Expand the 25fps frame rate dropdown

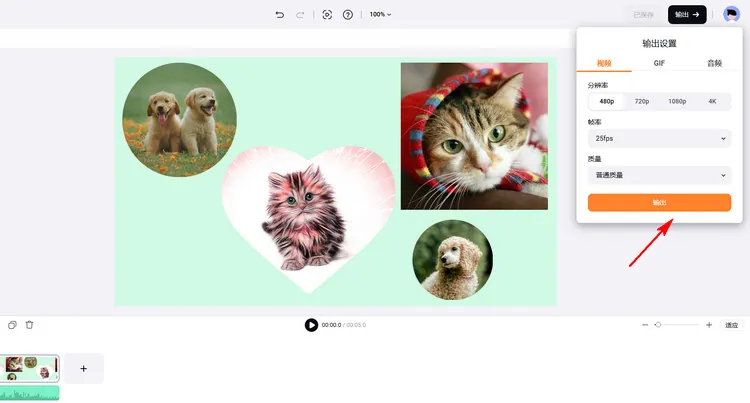coord(659,139)
